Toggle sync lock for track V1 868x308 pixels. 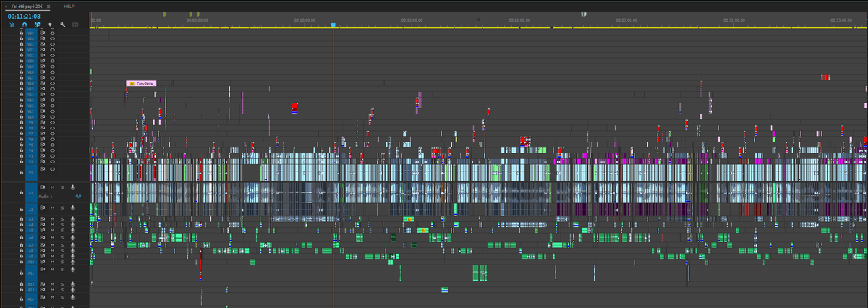click(42, 168)
